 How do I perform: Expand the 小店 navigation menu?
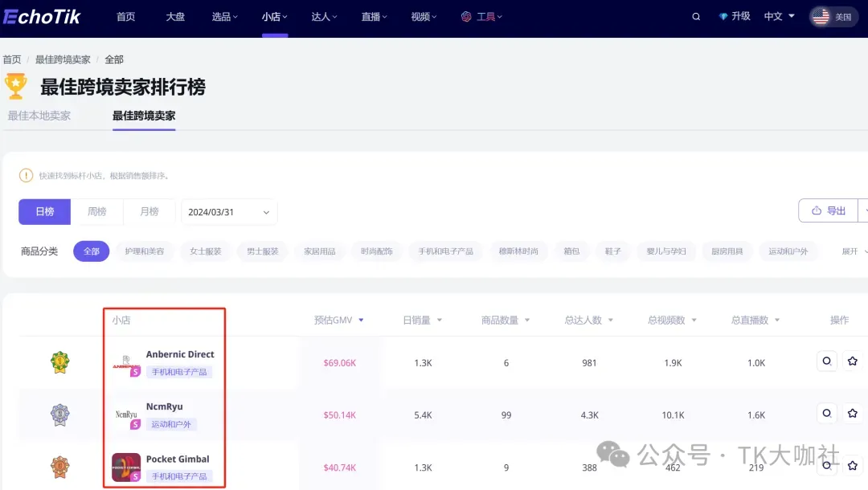275,17
